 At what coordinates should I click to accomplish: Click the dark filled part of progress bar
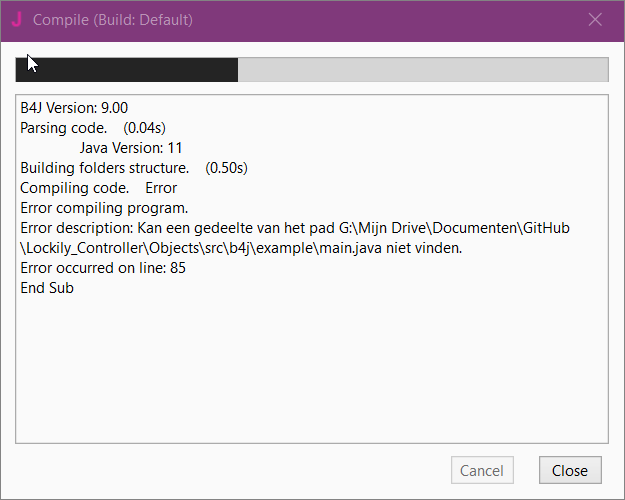pos(127,69)
